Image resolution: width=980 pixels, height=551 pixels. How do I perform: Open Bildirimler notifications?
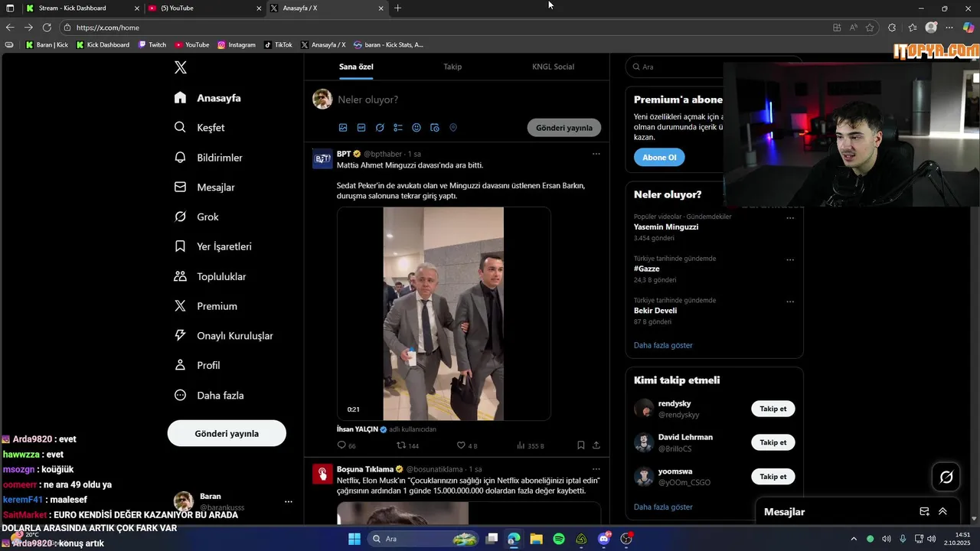tap(208, 158)
